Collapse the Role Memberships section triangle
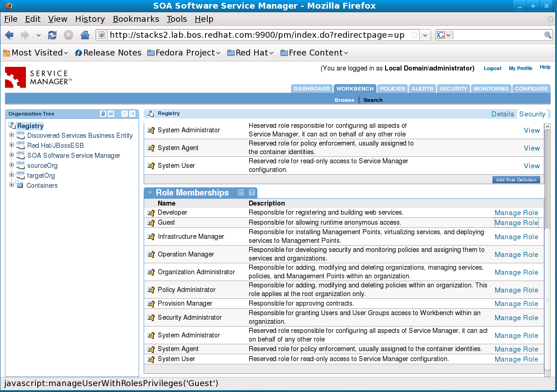The image size is (557, 392). pos(150,193)
